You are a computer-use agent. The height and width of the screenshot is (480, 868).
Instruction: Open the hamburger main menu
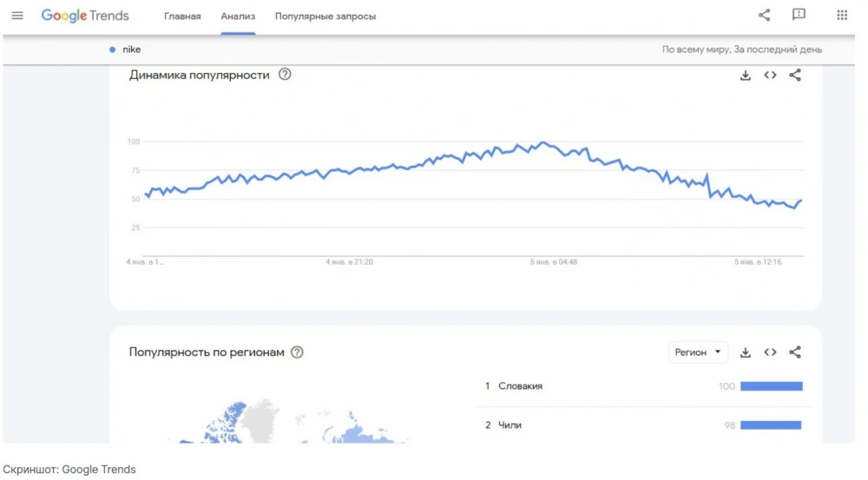click(17, 16)
